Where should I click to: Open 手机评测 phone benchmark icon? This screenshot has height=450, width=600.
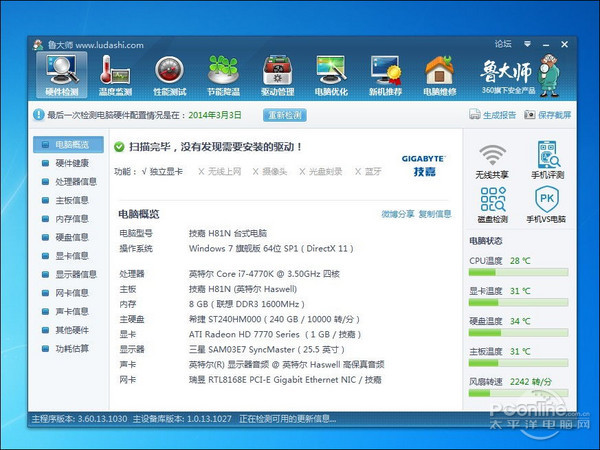546,161
